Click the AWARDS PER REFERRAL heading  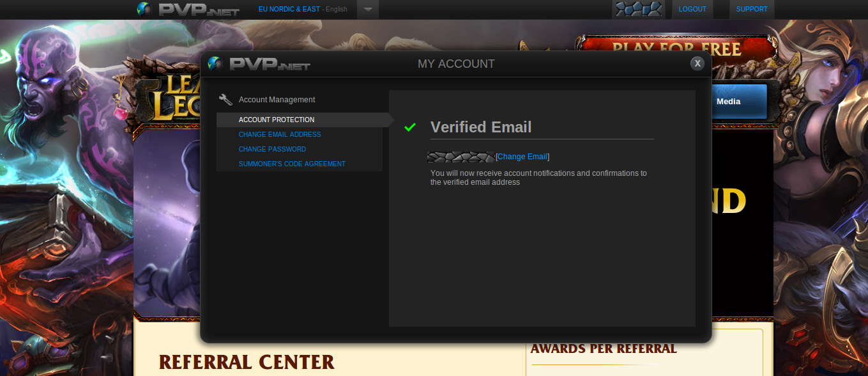coord(604,349)
